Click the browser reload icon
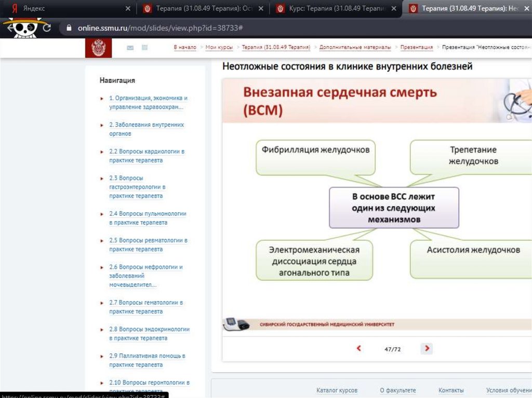This screenshot has width=532, height=398. click(47, 28)
